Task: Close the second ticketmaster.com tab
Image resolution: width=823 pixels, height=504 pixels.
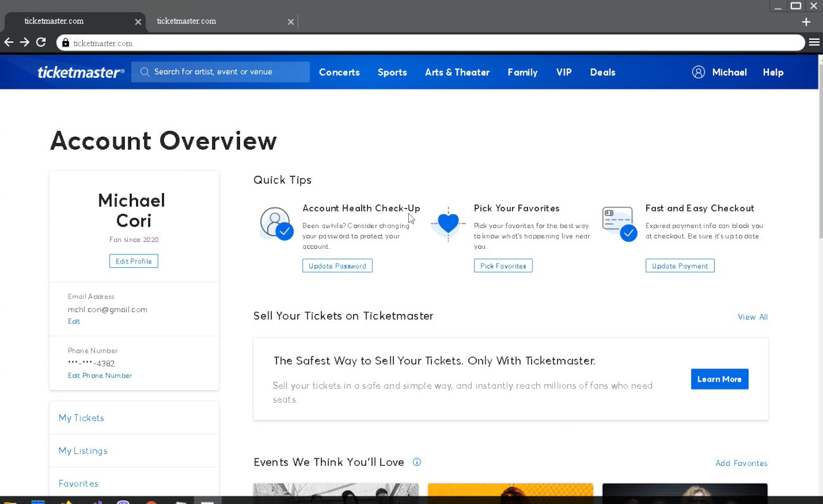Action: click(291, 22)
